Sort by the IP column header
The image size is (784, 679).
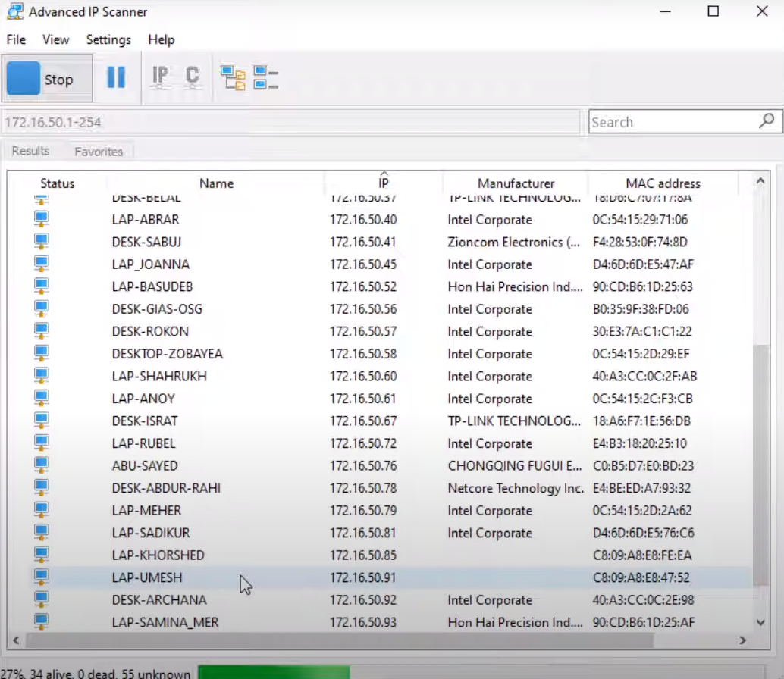pos(384,183)
